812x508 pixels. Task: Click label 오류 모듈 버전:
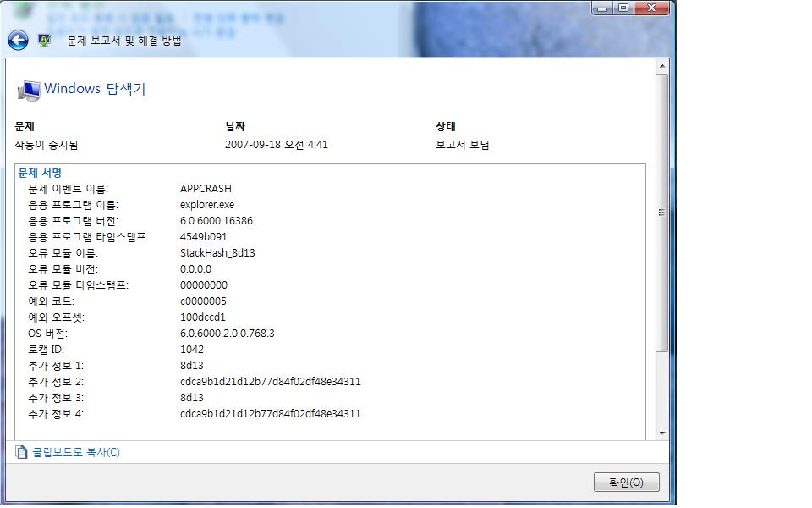pos(63,269)
